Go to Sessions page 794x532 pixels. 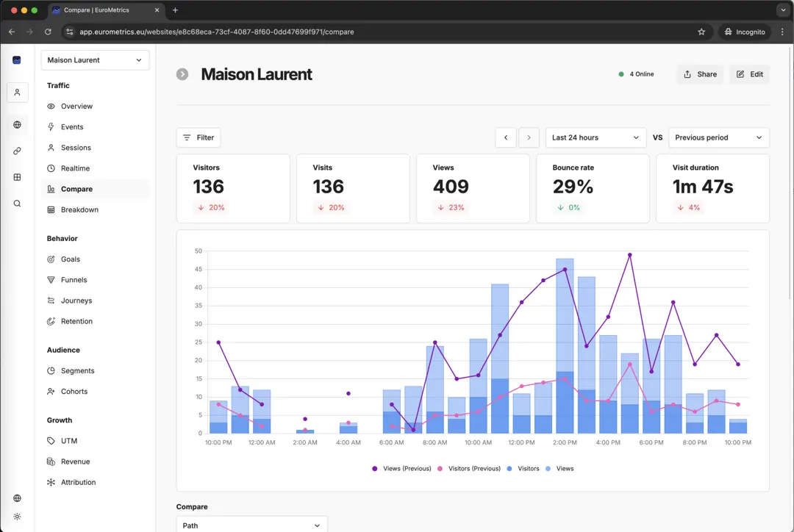click(x=95, y=148)
